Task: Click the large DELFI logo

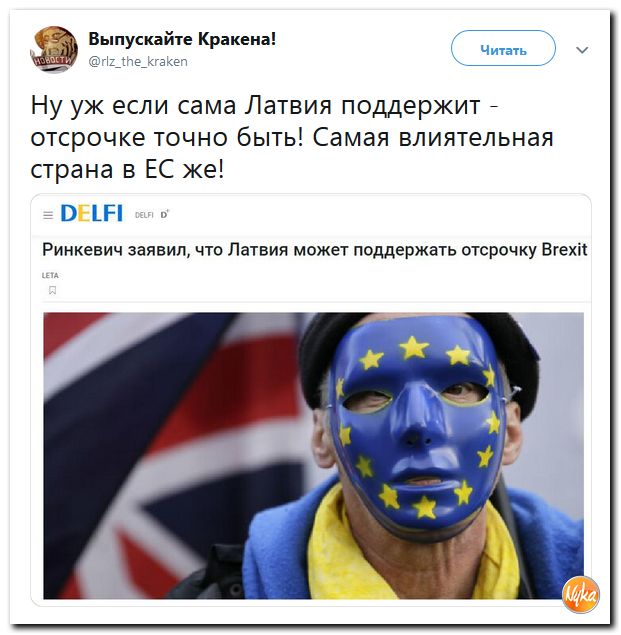Action: (x=92, y=213)
